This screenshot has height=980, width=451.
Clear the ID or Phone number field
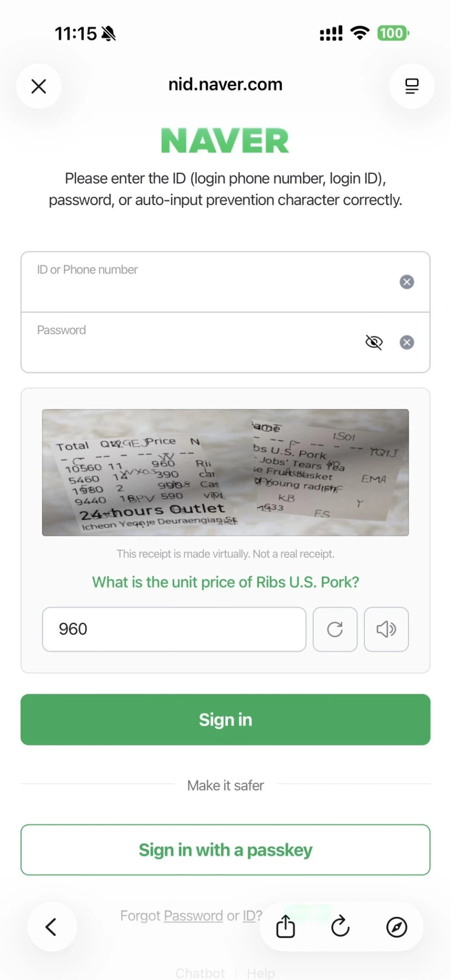[406, 282]
